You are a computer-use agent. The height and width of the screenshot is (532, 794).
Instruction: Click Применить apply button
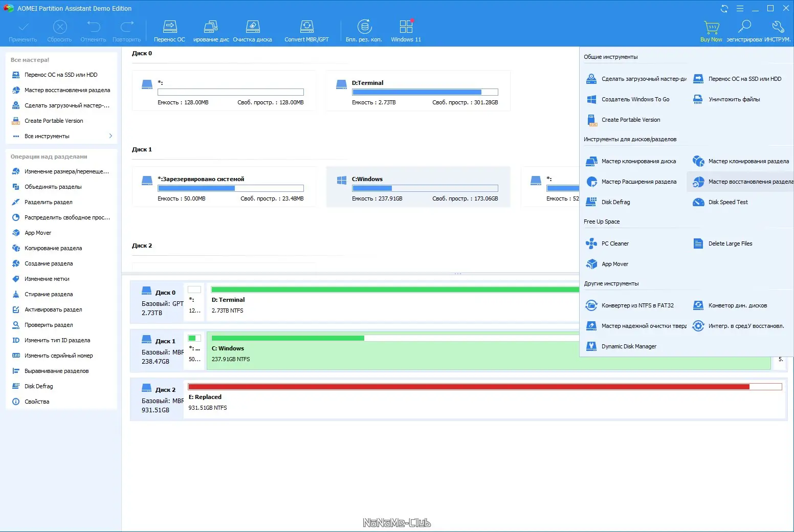[23, 31]
